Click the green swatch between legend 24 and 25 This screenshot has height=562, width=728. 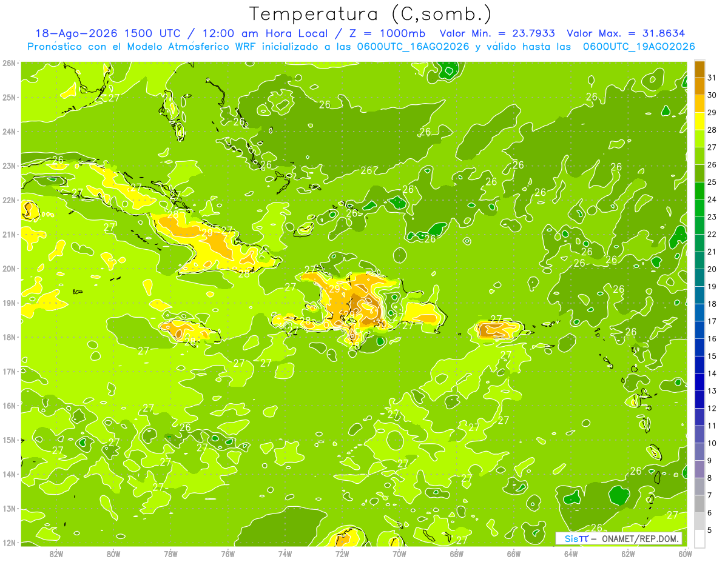(x=699, y=191)
